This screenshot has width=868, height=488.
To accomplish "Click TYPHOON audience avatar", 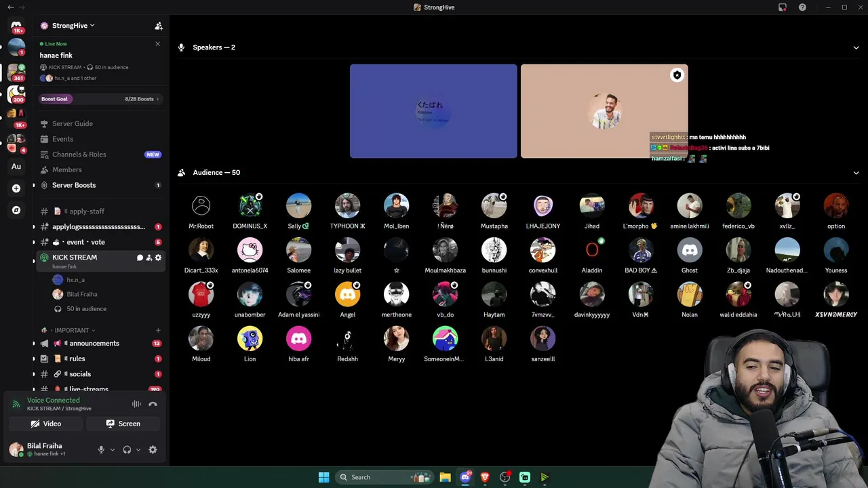I will (x=348, y=206).
